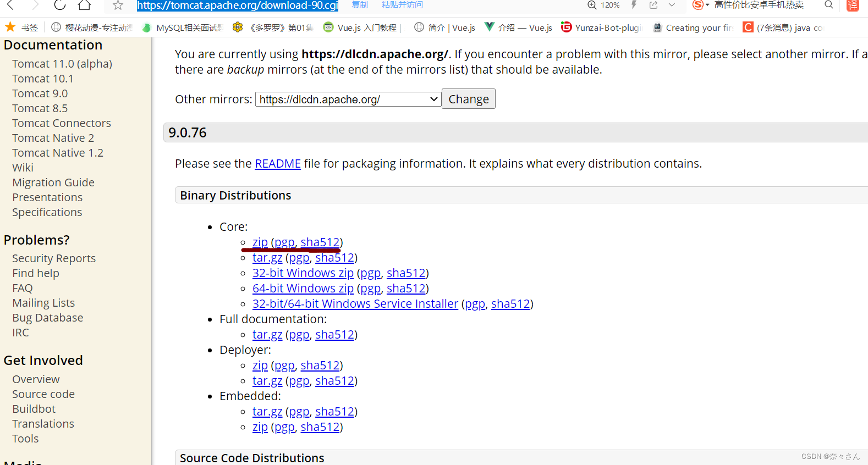Click the share page icon
868x465 pixels.
(x=653, y=5)
